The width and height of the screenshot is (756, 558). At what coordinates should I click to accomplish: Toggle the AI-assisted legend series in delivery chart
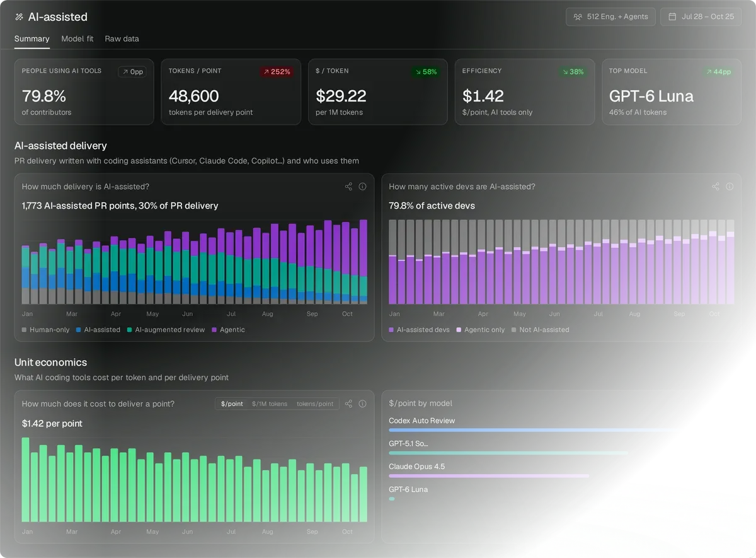point(98,330)
